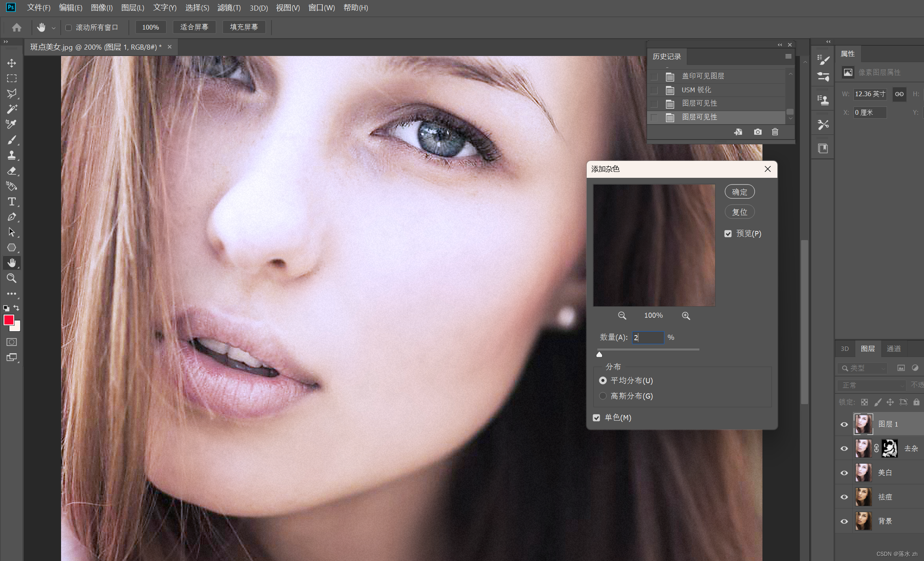Click the 适合屏幕 fit screen button

194,27
